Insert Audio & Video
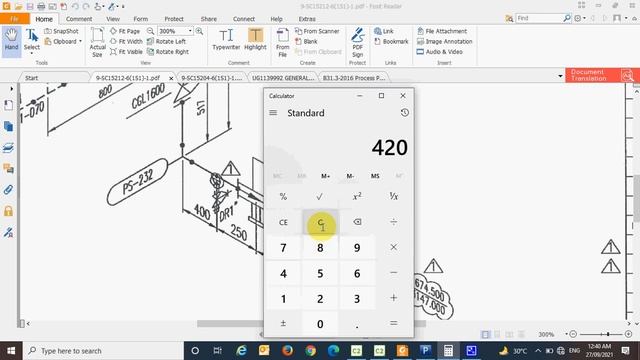 (x=439, y=52)
